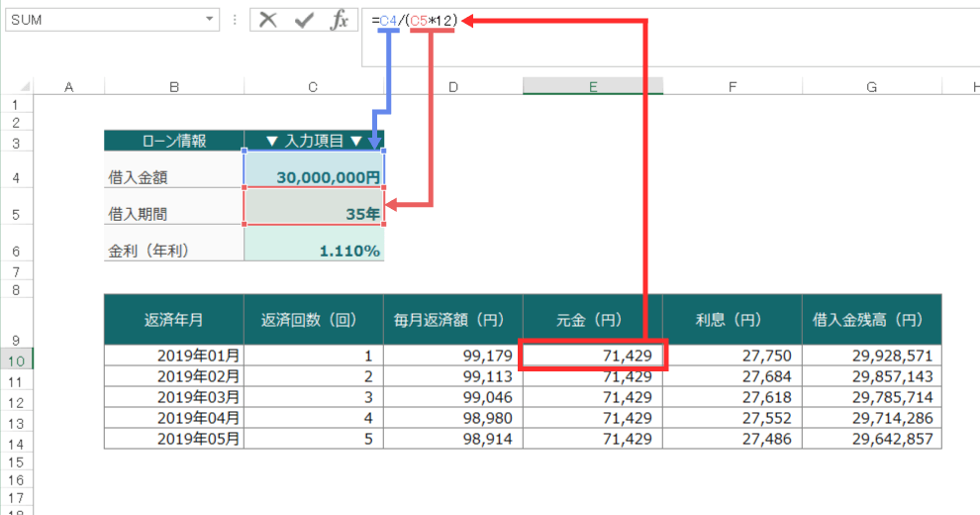Click the 毎月返済額（円） column heading
Viewport: 980px width, 515px height.
click(x=453, y=320)
